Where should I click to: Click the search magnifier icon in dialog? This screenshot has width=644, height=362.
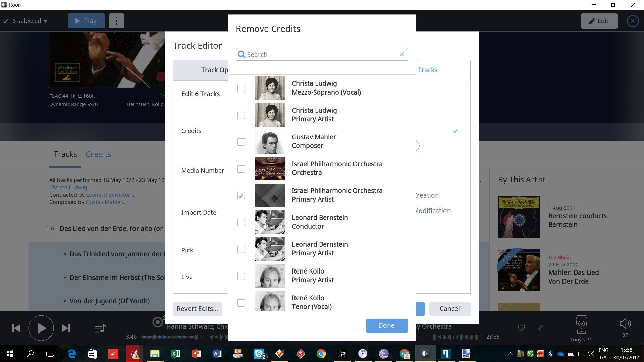pyautogui.click(x=241, y=54)
